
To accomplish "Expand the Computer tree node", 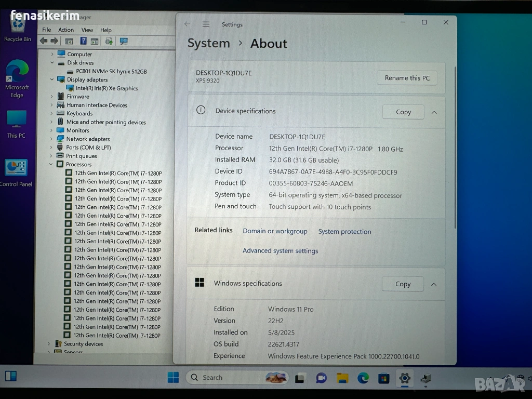I will (52, 54).
